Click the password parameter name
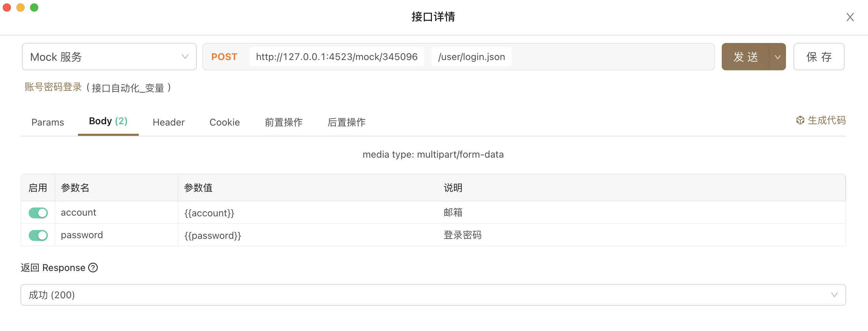Screen dimensions: 868x331 (82, 235)
